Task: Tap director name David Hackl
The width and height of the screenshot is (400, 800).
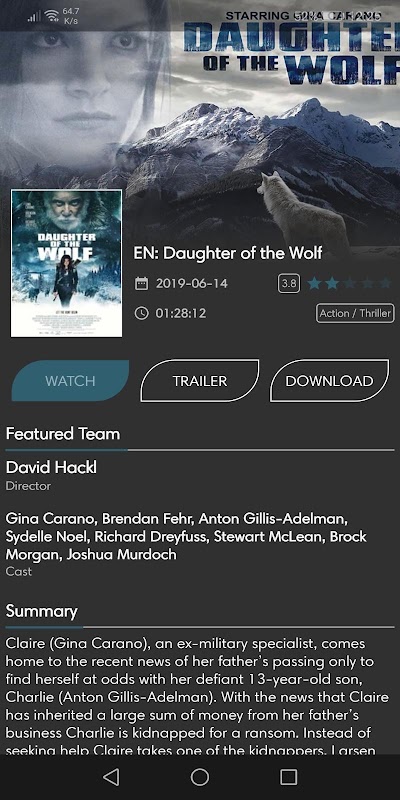Action: pyautogui.click(x=51, y=467)
